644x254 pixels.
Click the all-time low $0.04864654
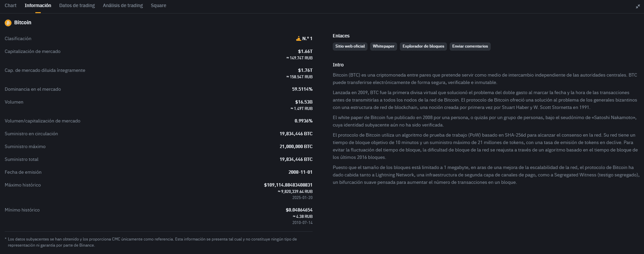[299, 210]
